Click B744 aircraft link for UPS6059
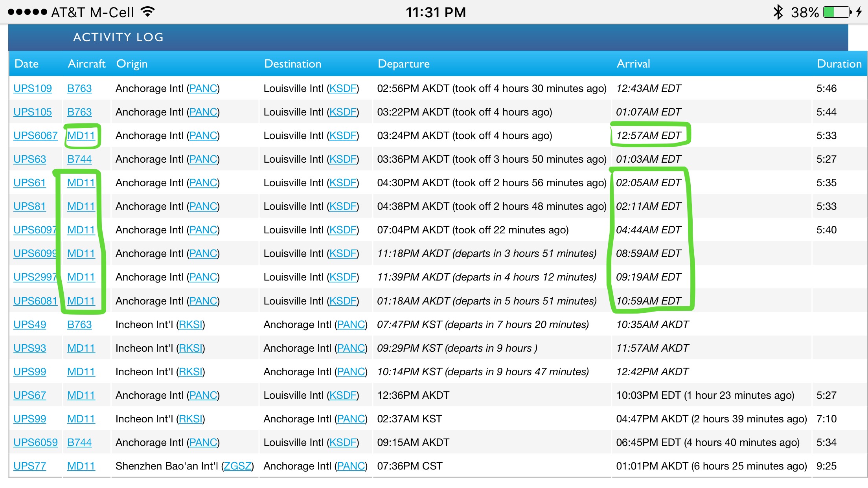 [79, 442]
